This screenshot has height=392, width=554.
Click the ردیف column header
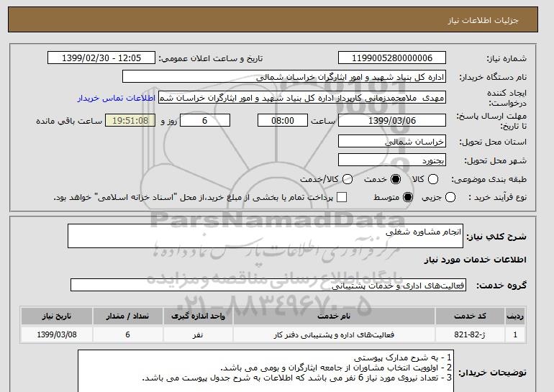pos(515,316)
